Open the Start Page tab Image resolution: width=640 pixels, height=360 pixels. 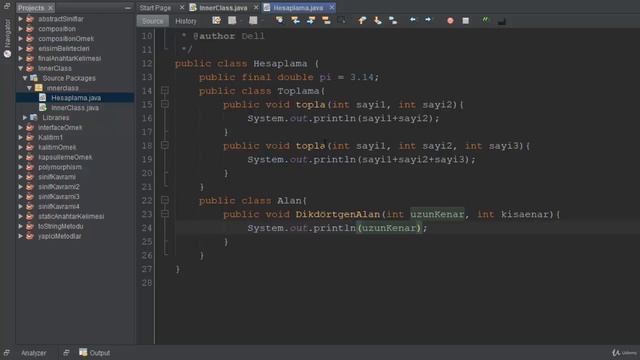[x=155, y=8]
